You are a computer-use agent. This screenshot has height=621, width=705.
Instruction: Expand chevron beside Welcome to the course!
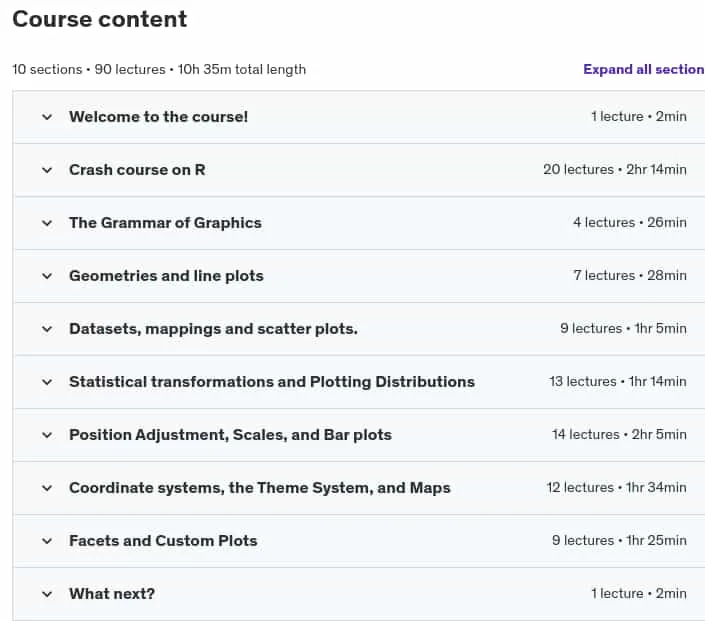pos(47,117)
